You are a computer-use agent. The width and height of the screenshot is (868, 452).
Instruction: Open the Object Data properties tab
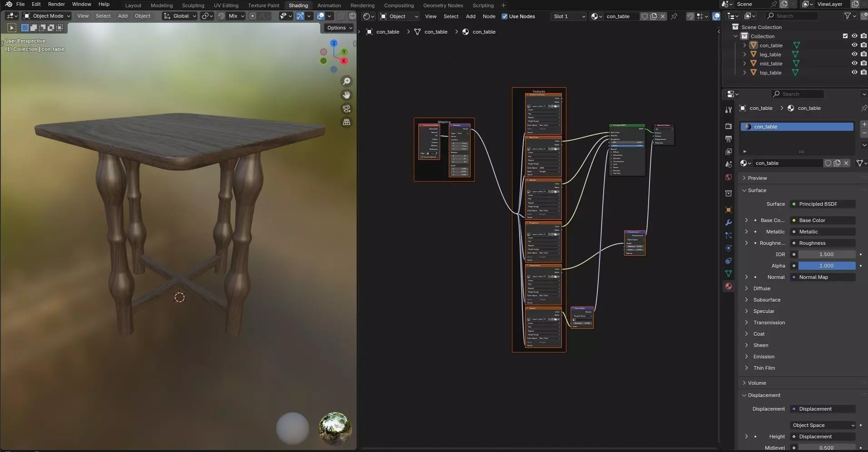(x=729, y=273)
